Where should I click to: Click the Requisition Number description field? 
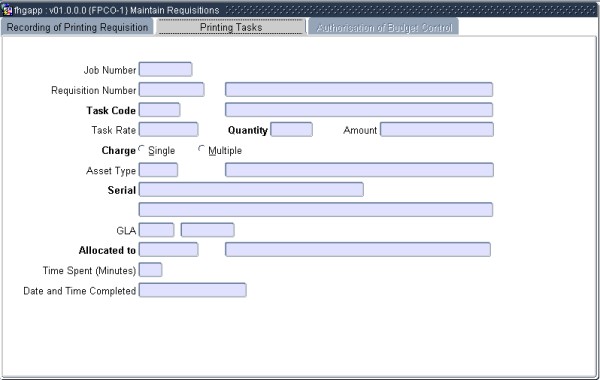point(359,90)
